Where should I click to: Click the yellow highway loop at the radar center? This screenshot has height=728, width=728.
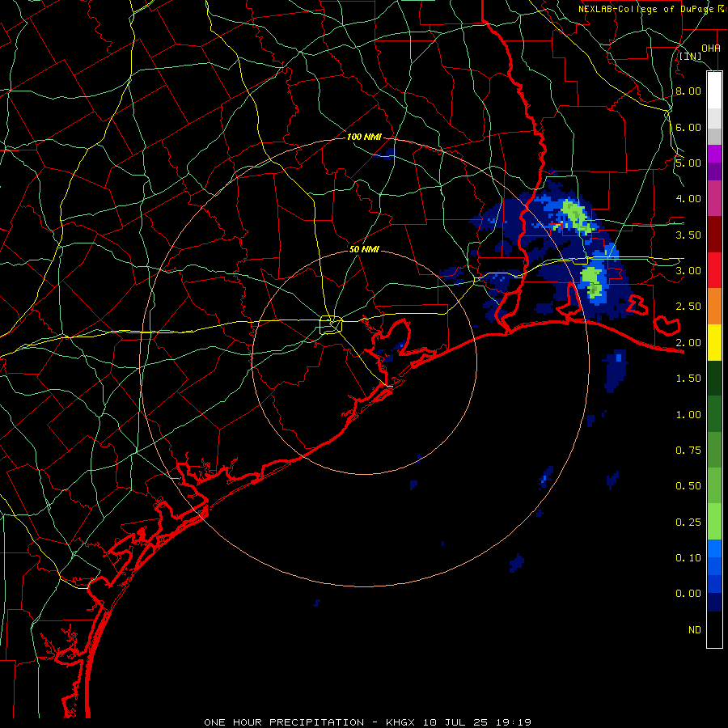point(331,324)
